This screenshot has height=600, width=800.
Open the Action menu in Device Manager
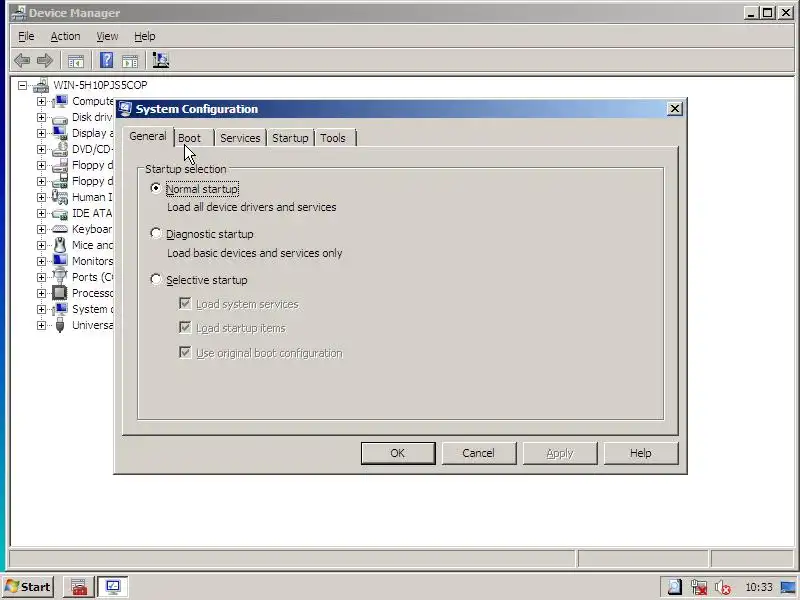coord(65,36)
